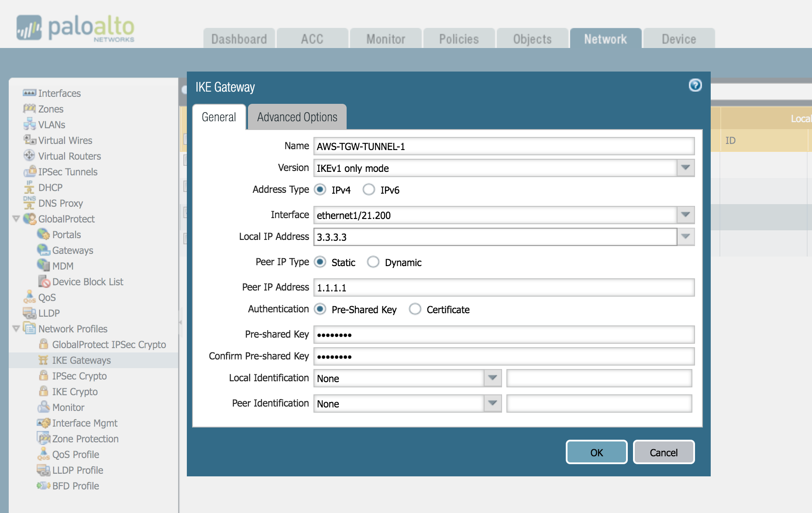Viewport: 812px width, 513px height.
Task: Choose Pre-Shared Key authentication
Action: 320,309
